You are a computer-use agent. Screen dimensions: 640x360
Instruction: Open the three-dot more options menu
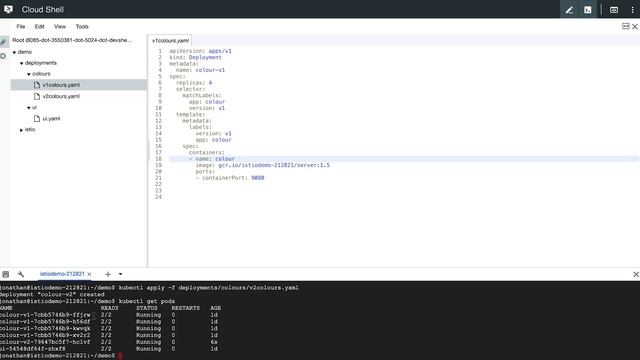[633, 10]
